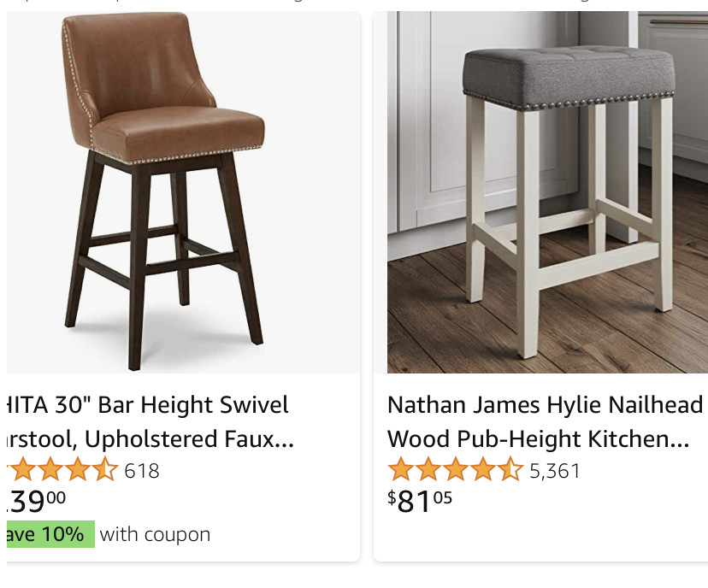Click the star rating of the Nathan James stool
This screenshot has width=708, height=588.
click(x=455, y=469)
